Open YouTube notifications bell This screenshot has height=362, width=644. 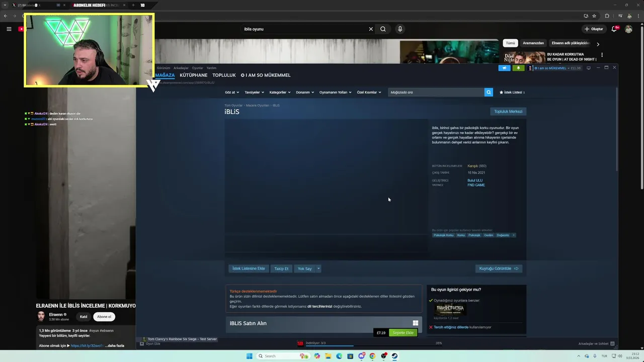tap(614, 29)
